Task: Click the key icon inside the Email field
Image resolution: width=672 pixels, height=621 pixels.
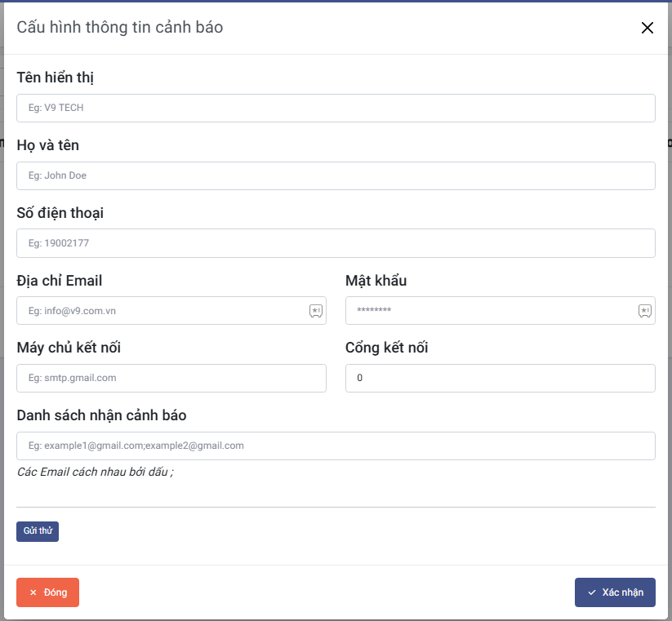Action: click(x=316, y=311)
